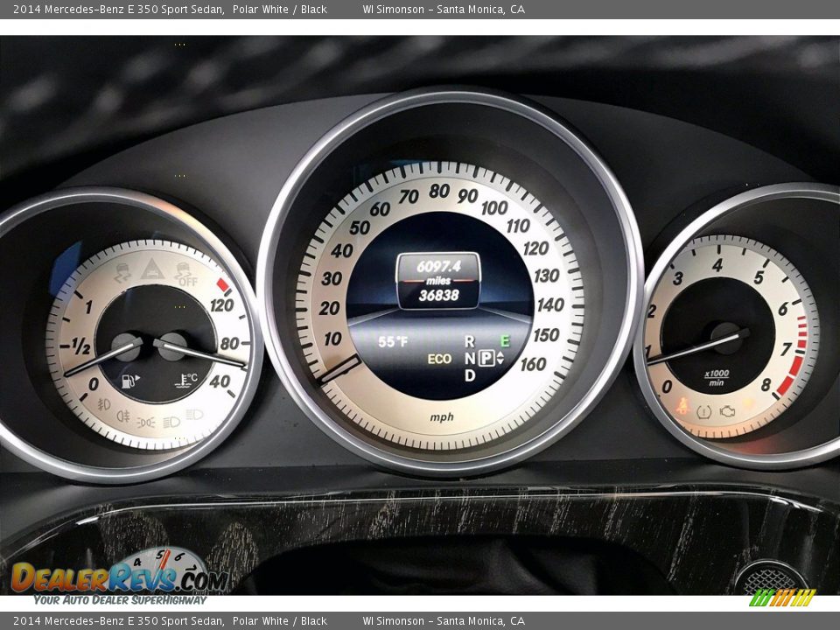Click 4 on the tachometer
840x630 pixels.
pyautogui.click(x=717, y=264)
